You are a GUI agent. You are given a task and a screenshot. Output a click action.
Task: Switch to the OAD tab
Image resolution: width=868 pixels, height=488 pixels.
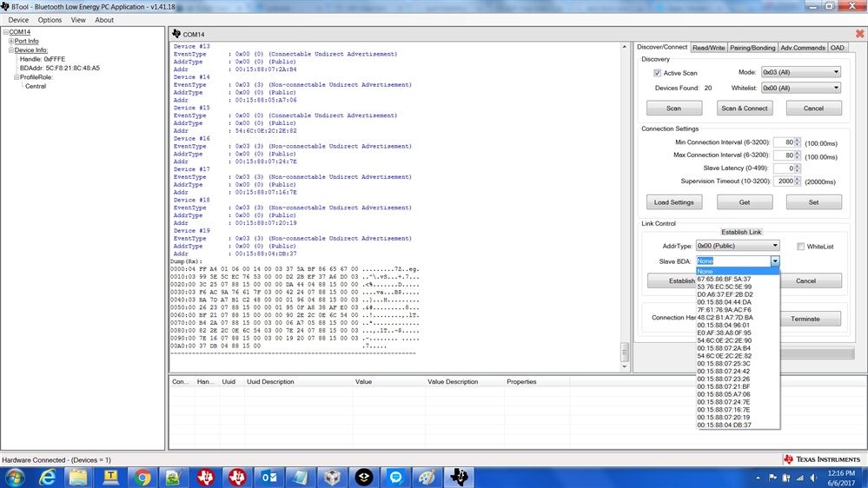[838, 48]
